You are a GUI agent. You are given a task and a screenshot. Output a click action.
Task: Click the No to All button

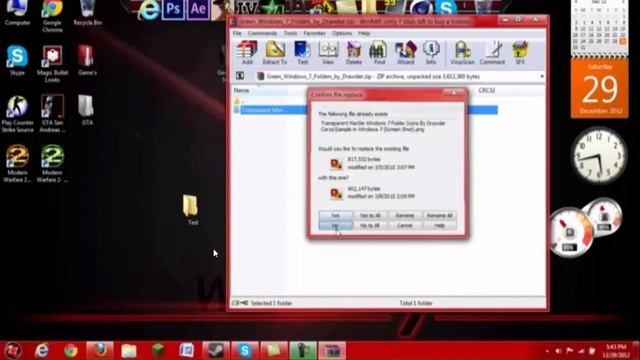[370, 225]
